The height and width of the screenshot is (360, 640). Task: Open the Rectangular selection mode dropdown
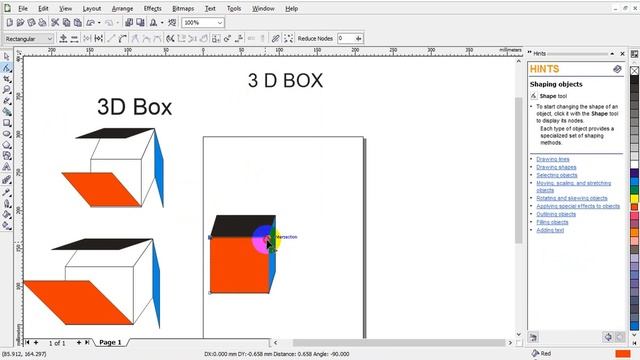(50, 38)
